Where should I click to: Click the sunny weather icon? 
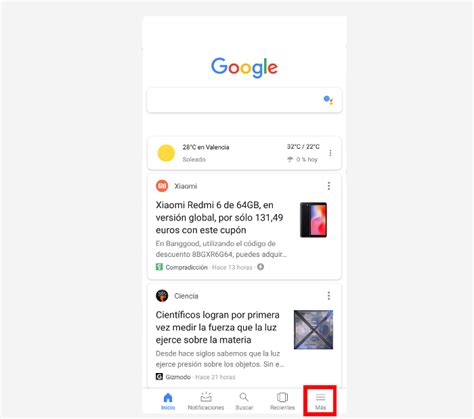click(x=166, y=153)
